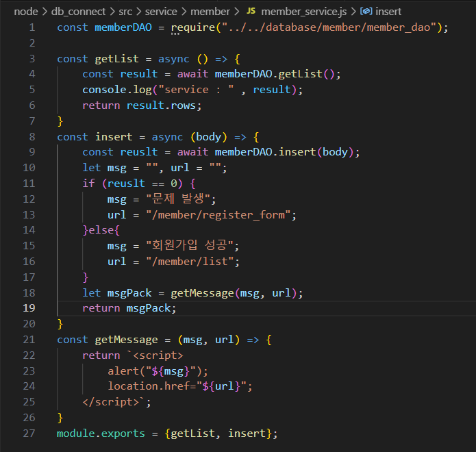This screenshot has width=476, height=452.
Task: Click the async keyword on line 3
Action: (x=174, y=59)
